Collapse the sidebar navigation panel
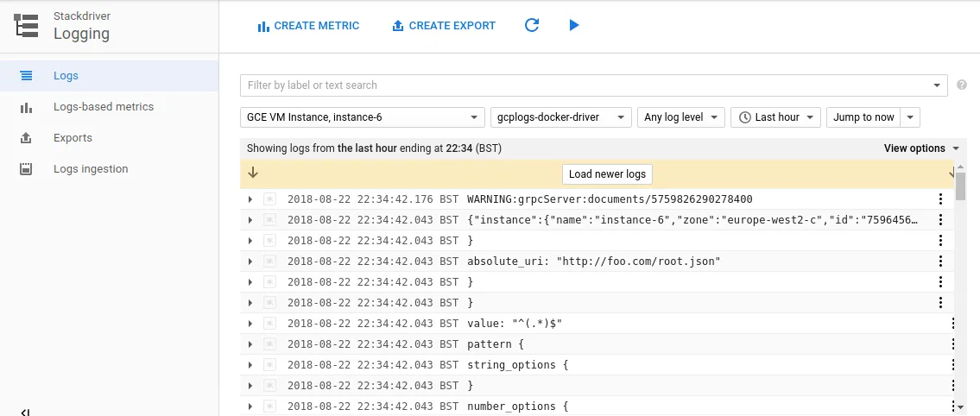Viewport: 980px width, 416px height. [25, 412]
